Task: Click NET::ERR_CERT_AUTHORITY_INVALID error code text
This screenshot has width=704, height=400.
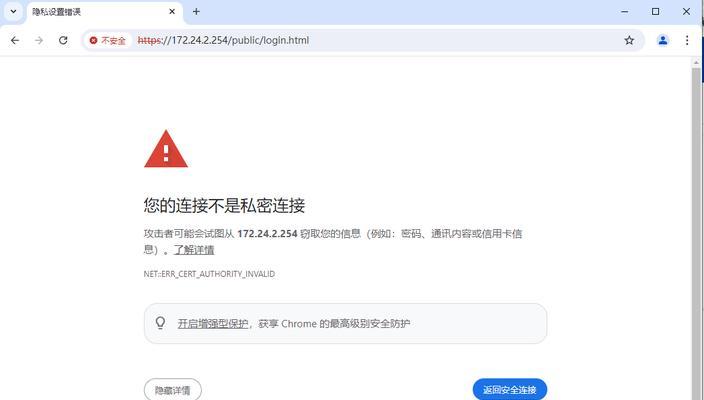Action: click(x=209, y=274)
